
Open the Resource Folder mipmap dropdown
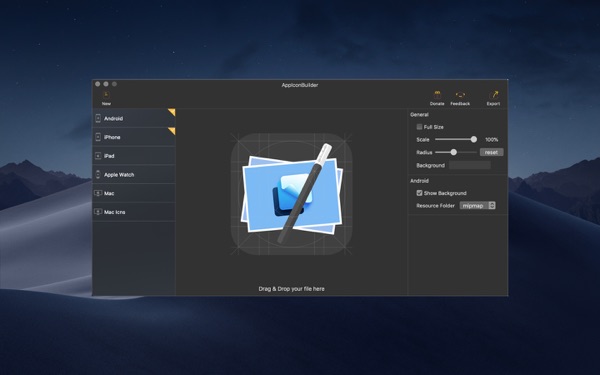point(478,205)
